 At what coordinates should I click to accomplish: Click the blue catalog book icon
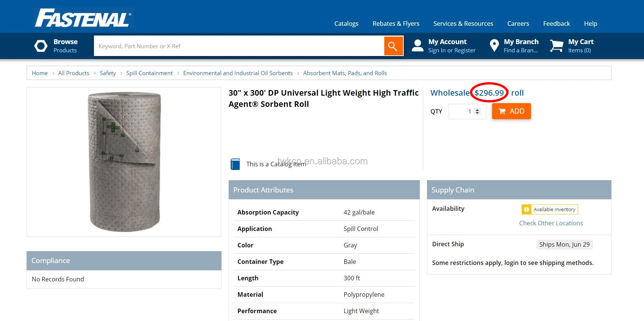[235, 164]
